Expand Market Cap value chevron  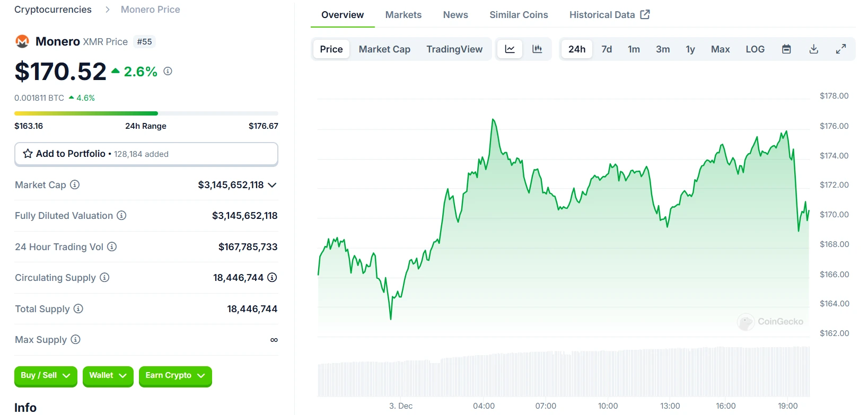click(272, 185)
